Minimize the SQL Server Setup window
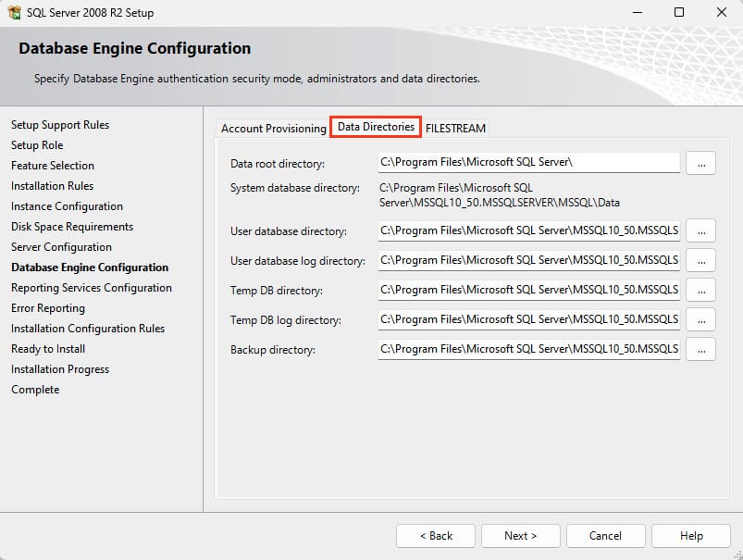This screenshot has width=743, height=560. [638, 12]
